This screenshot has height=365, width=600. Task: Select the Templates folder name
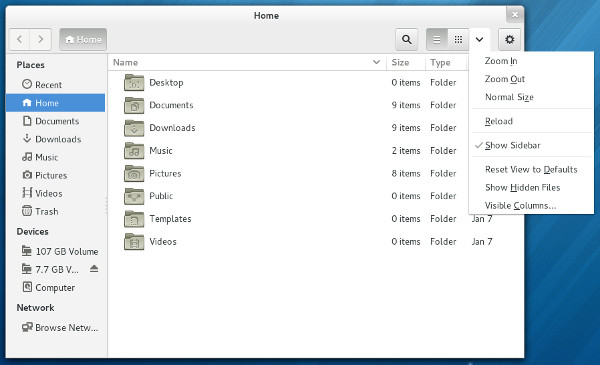(x=170, y=219)
